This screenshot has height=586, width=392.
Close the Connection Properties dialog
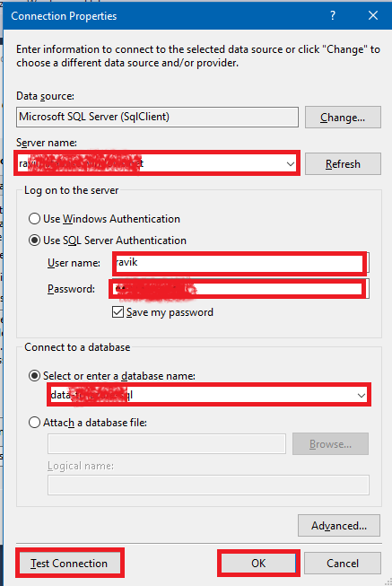(x=373, y=15)
